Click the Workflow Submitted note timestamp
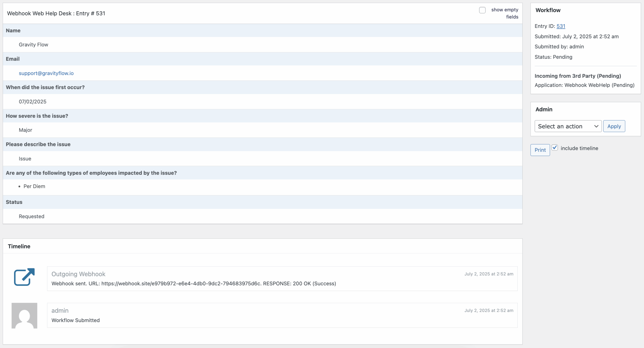This screenshot has width=644, height=348. [489, 311]
